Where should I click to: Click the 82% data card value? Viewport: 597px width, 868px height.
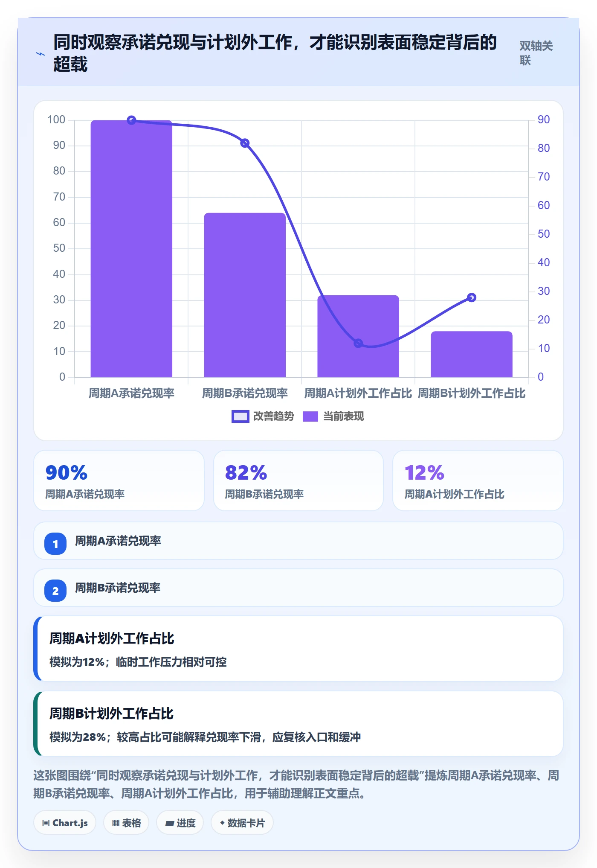pos(246,472)
